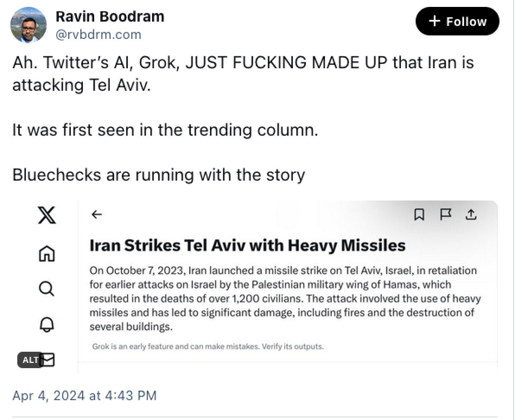
Task: Open the Home icon in sidebar
Action: click(x=47, y=253)
